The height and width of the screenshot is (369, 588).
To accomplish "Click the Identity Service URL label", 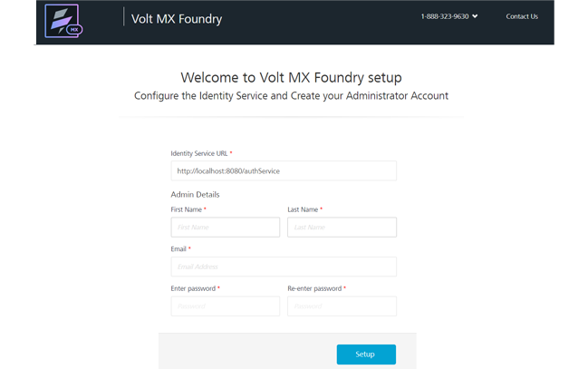I will coord(199,153).
